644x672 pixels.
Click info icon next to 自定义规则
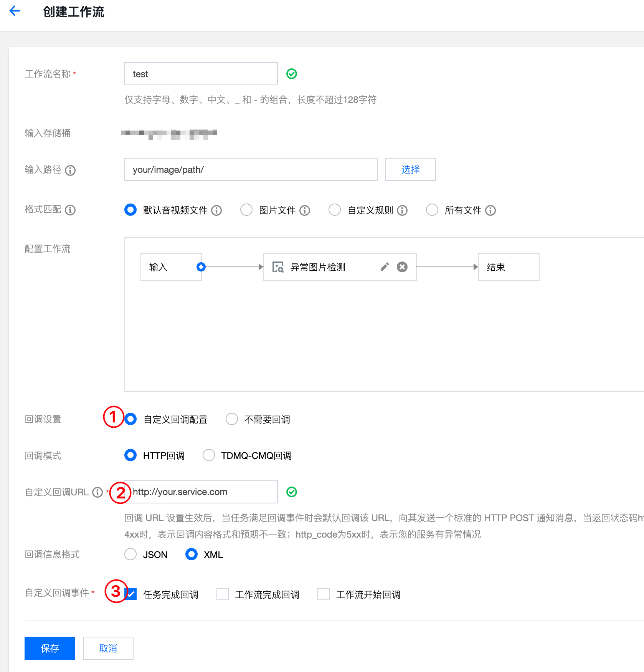402,210
